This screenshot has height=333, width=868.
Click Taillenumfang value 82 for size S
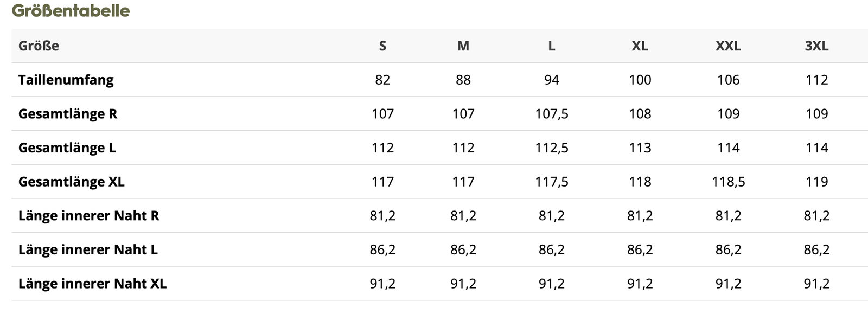382,80
